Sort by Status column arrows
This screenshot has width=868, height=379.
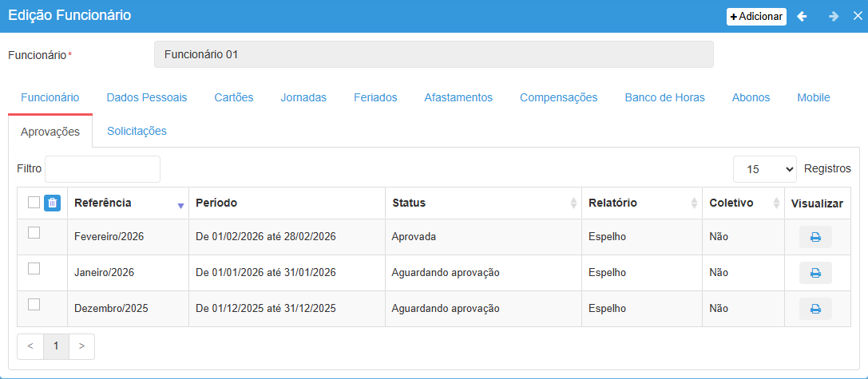(x=573, y=203)
